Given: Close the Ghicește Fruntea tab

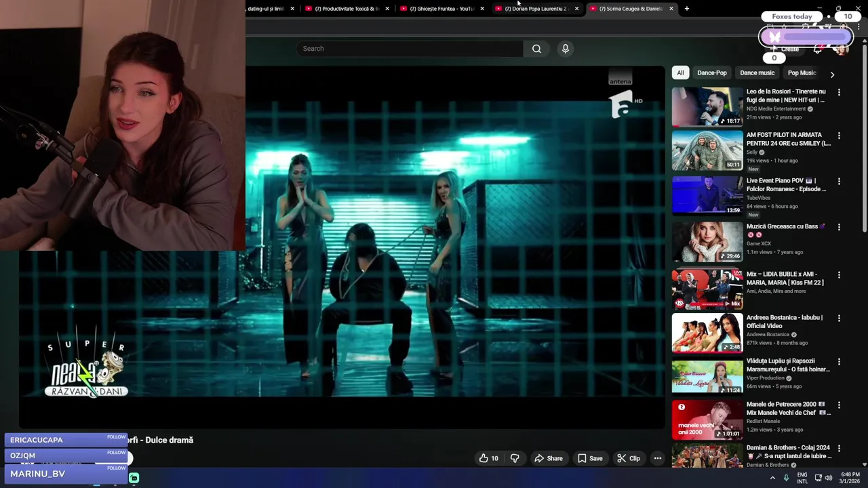Looking at the screenshot, I should [482, 9].
